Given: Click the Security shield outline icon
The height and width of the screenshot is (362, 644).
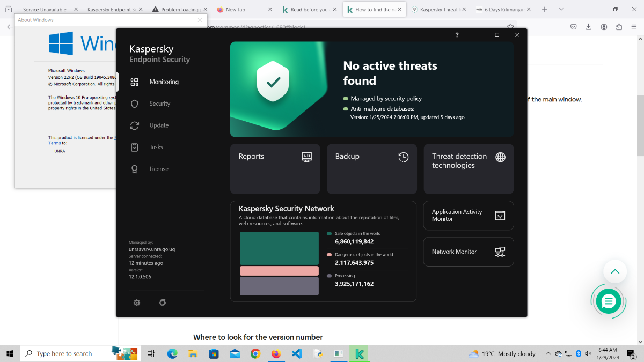Looking at the screenshot, I should click(135, 104).
